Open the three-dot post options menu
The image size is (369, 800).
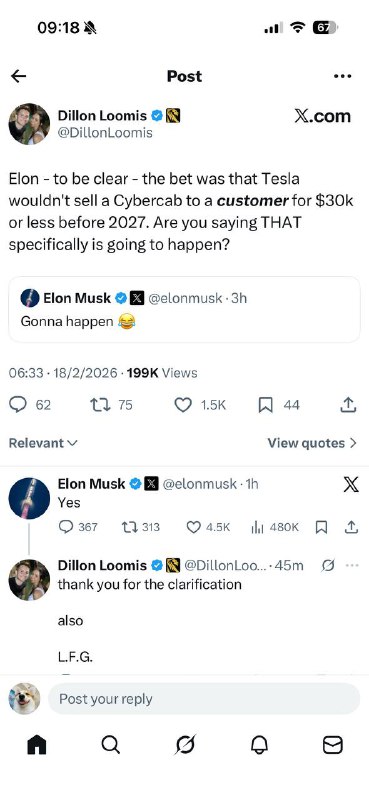click(342, 76)
